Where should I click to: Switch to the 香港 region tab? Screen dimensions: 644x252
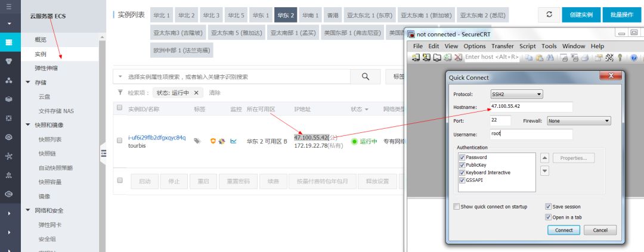(333, 15)
